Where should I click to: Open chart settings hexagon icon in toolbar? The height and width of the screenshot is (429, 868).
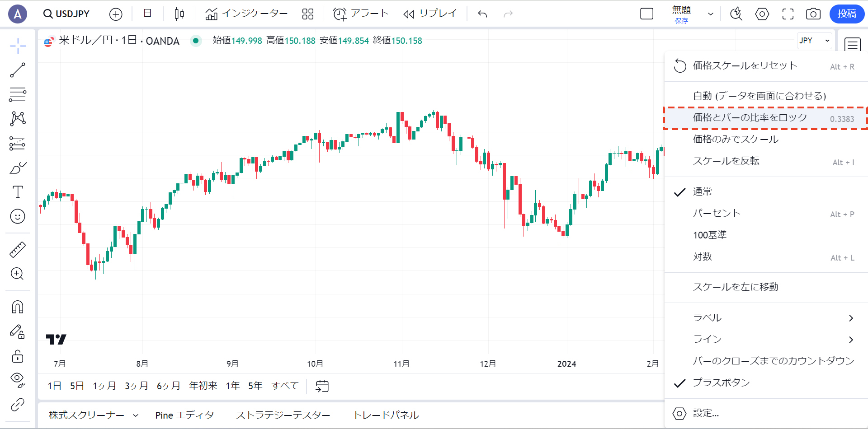tap(762, 14)
